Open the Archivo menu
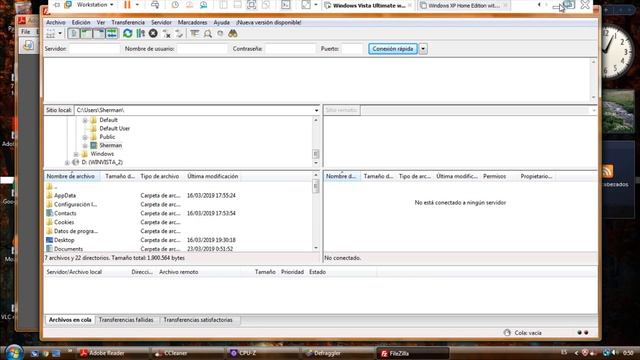The width and height of the screenshot is (640, 360). click(56, 22)
